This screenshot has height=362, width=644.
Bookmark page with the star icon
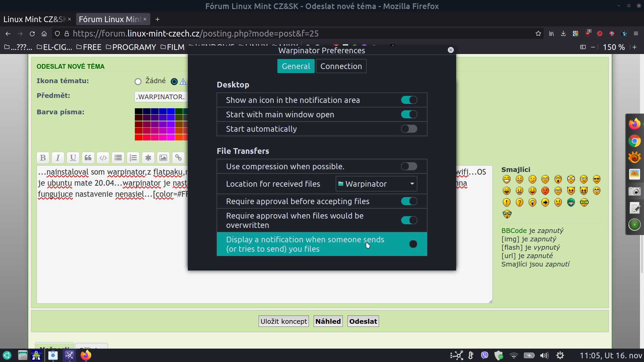pyautogui.click(x=538, y=34)
